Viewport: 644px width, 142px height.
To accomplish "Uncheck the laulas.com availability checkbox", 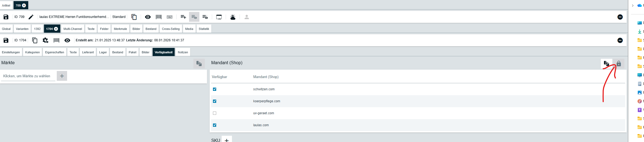I will tap(215, 125).
